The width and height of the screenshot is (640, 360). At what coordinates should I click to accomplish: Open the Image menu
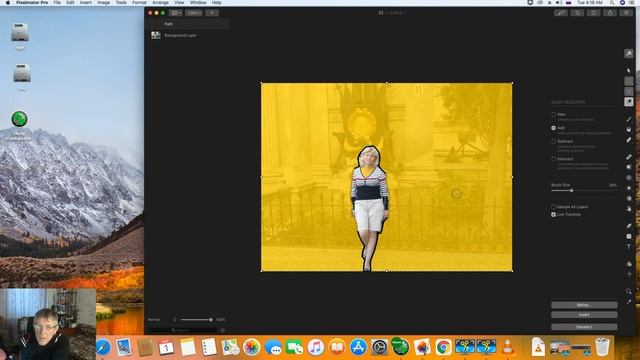103,2
